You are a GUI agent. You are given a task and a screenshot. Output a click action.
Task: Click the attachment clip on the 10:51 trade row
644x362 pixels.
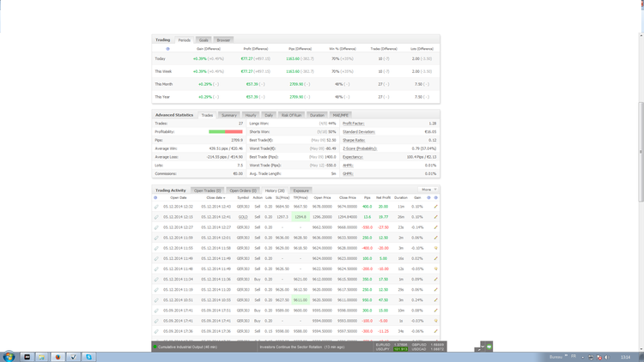[156, 300]
